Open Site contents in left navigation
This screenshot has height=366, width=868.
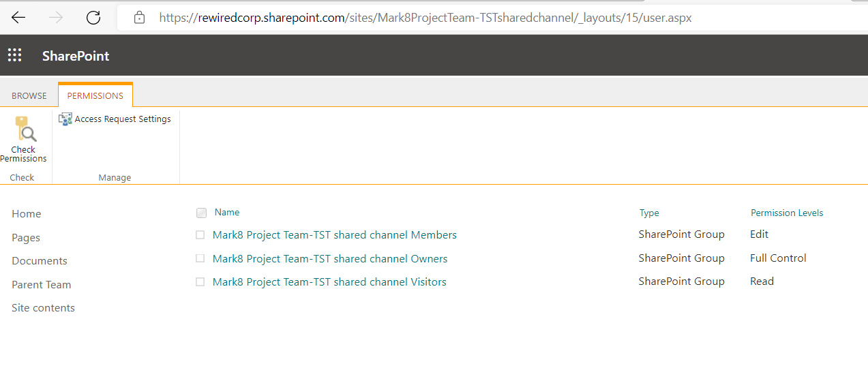[x=43, y=308]
